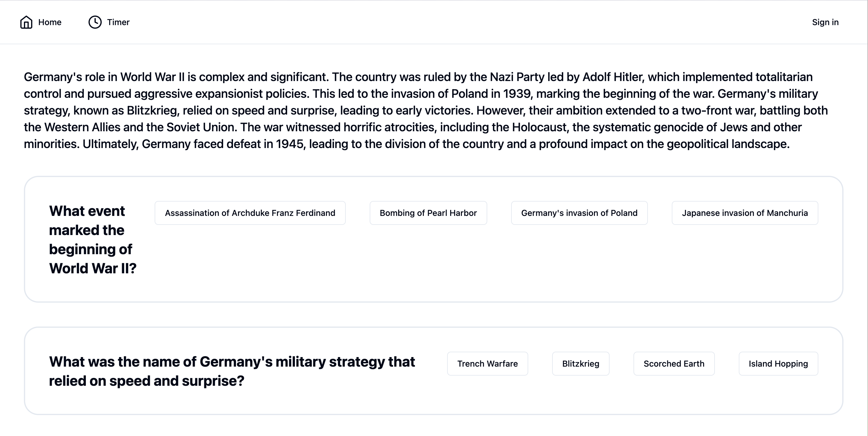Select Japanese invasion of Manchuria option
Viewport: 868px width, 436px height.
point(745,213)
